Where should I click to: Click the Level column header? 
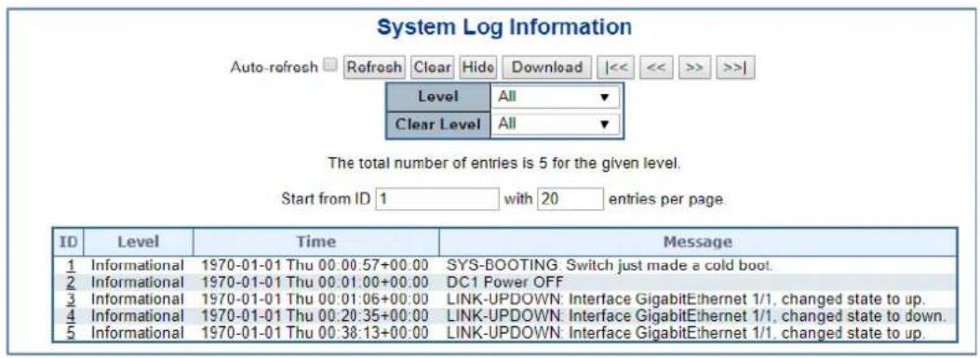point(138,241)
